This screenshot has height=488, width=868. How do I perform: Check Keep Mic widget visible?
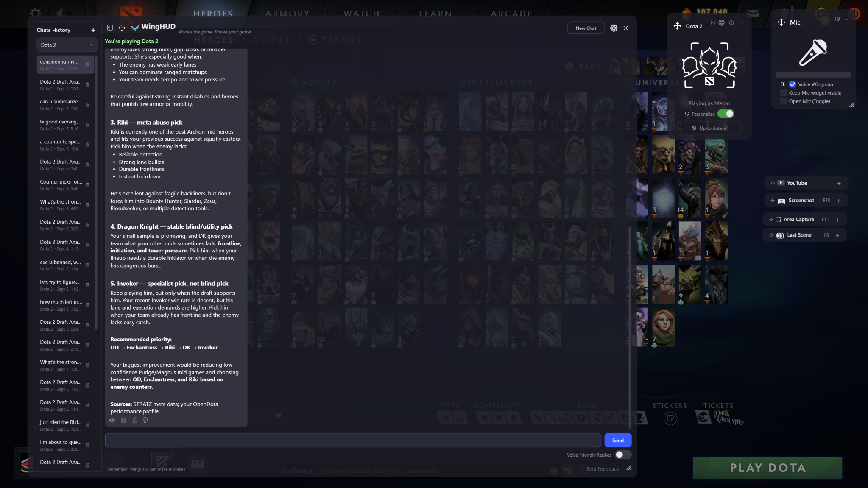783,93
